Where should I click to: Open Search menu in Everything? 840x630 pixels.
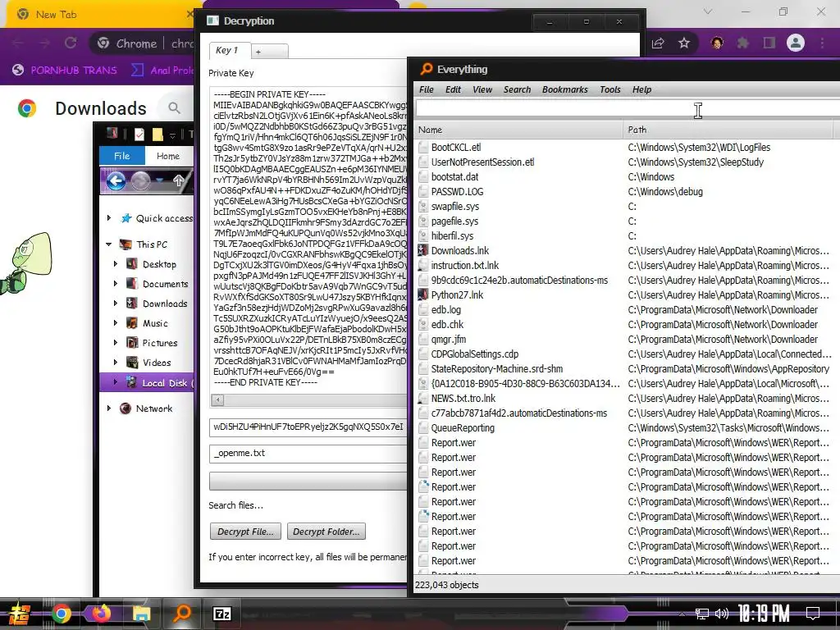517,89
